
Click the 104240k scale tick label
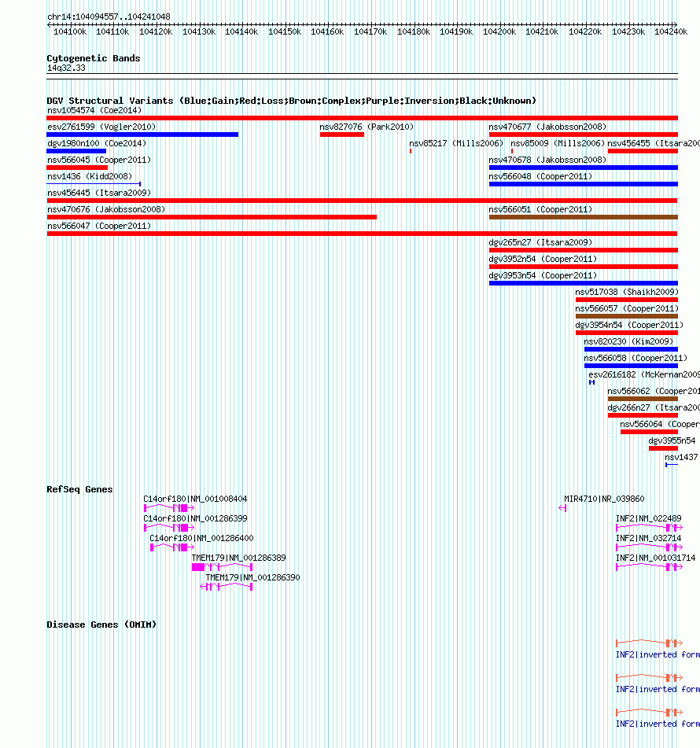pyautogui.click(x=671, y=32)
